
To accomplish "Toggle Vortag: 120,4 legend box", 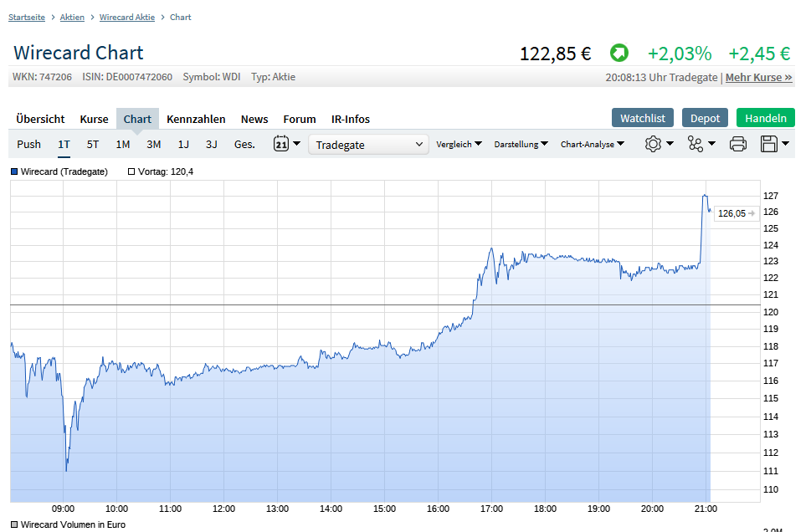I will tap(131, 171).
